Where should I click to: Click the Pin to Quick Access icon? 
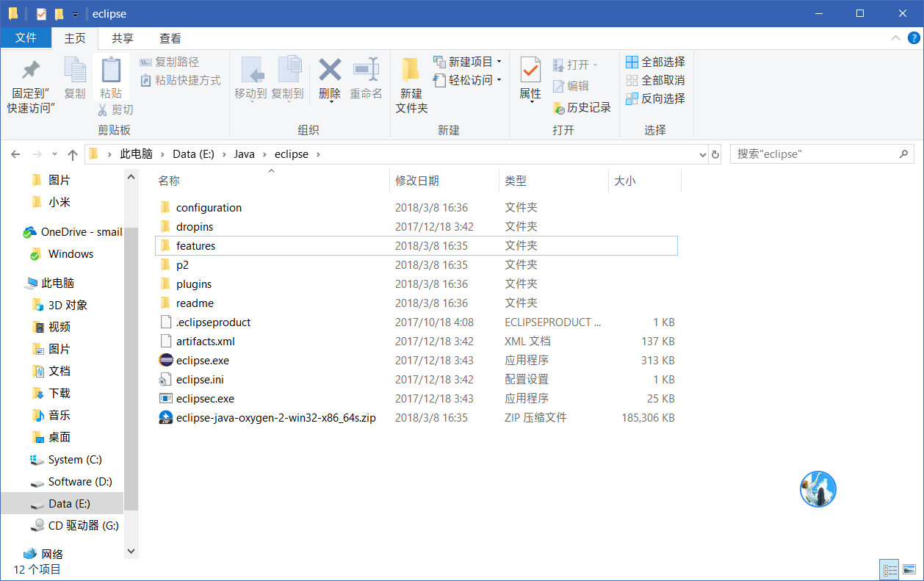[31, 71]
